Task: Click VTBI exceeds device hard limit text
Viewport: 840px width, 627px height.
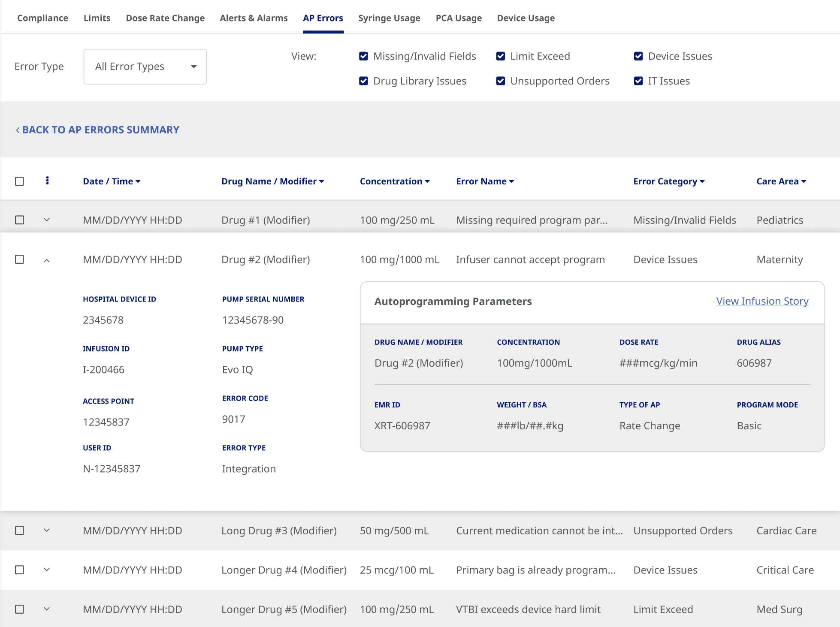Action: [x=528, y=609]
